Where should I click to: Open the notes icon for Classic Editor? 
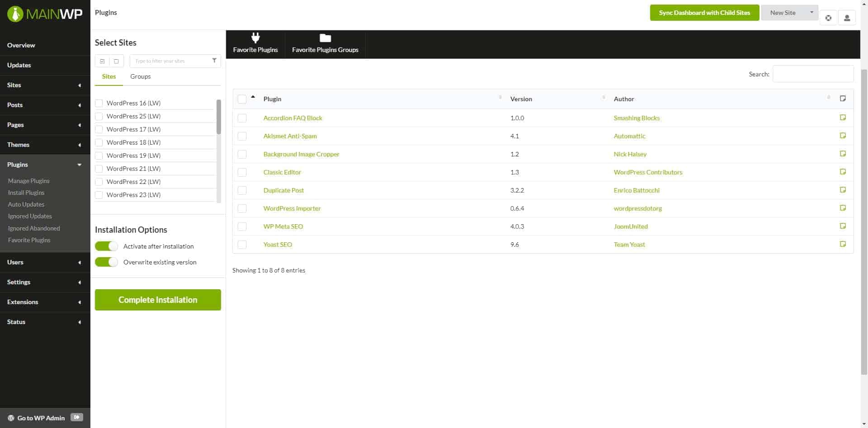coord(843,172)
